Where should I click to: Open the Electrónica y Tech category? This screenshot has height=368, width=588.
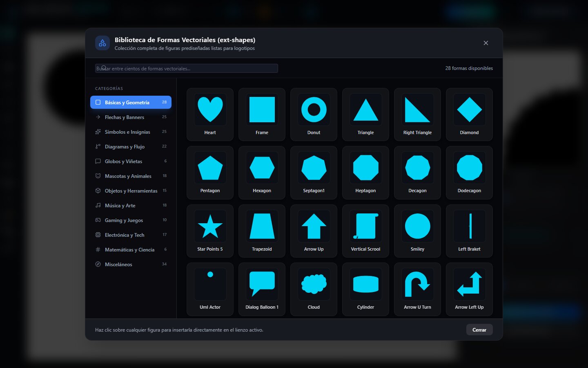click(x=131, y=235)
